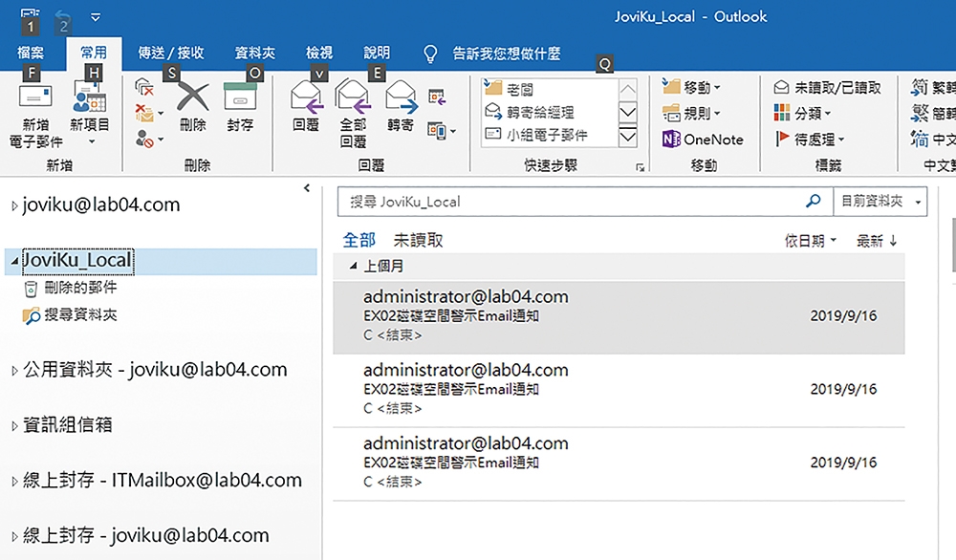Click the undo icon in quick access toolbar
Viewport: 956px width, 560px height.
tap(63, 18)
